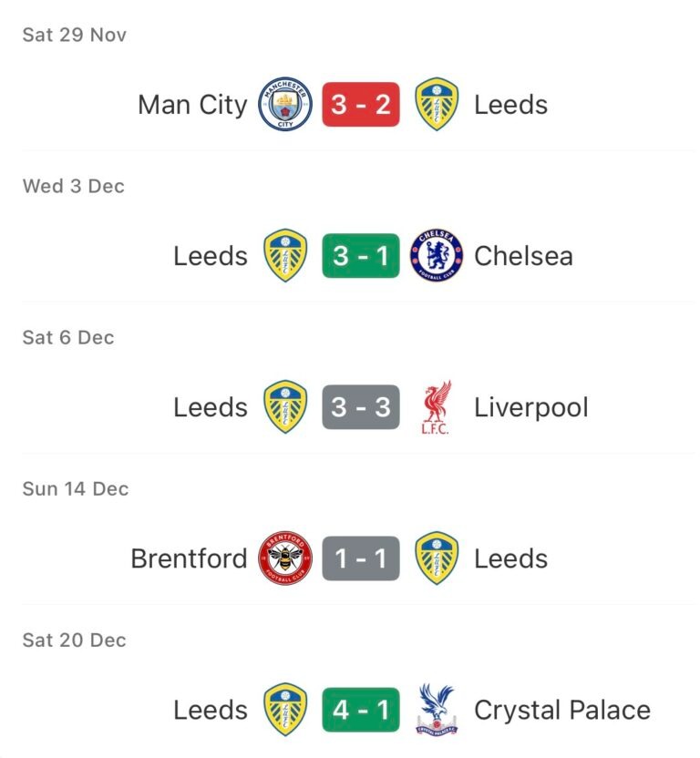The image size is (700, 758).
Task: Click Leeds crest in Liverpool match
Action: [284, 407]
